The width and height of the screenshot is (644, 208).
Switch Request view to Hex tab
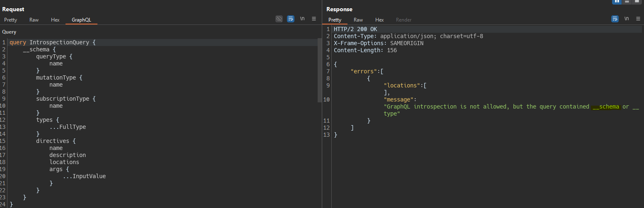click(55, 20)
